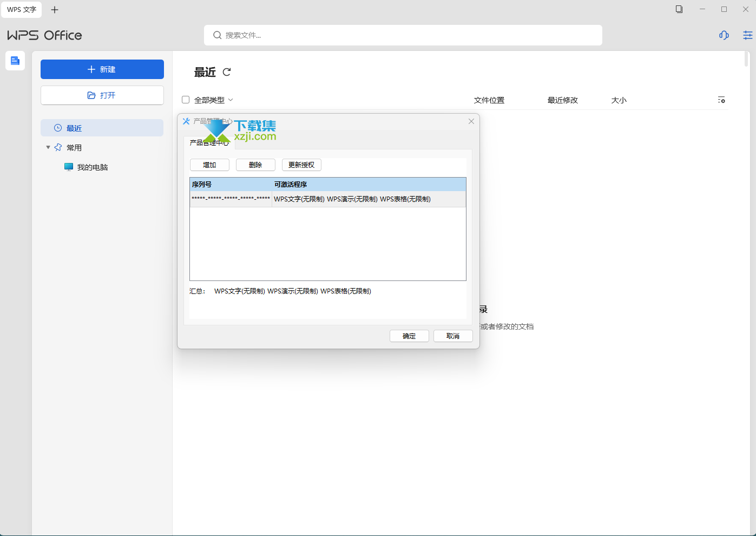Click the computer icon for 我的电脑
The height and width of the screenshot is (536, 756).
coord(69,167)
